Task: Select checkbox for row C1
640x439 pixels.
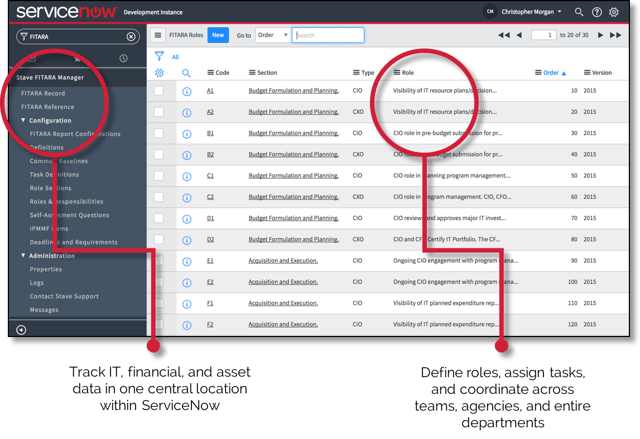Action: (x=159, y=175)
